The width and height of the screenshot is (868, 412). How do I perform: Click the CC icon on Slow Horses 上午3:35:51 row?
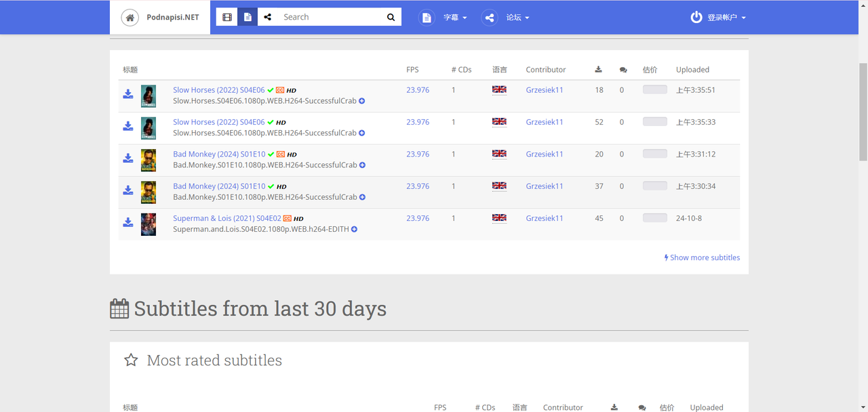tap(280, 90)
